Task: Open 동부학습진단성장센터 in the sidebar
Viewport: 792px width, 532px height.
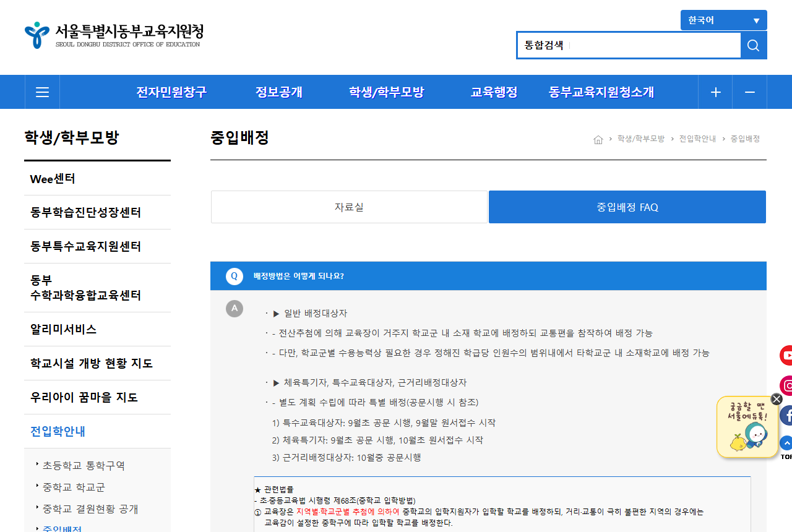Action: point(97,213)
